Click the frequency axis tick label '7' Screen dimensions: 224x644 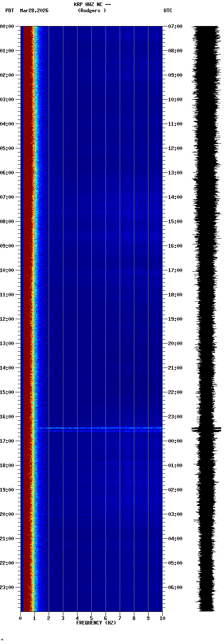point(120,618)
